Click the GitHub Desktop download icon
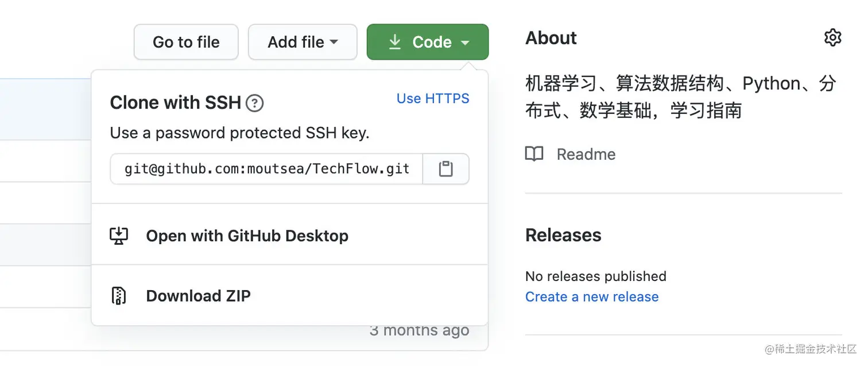The height and width of the screenshot is (366, 868). (x=119, y=236)
